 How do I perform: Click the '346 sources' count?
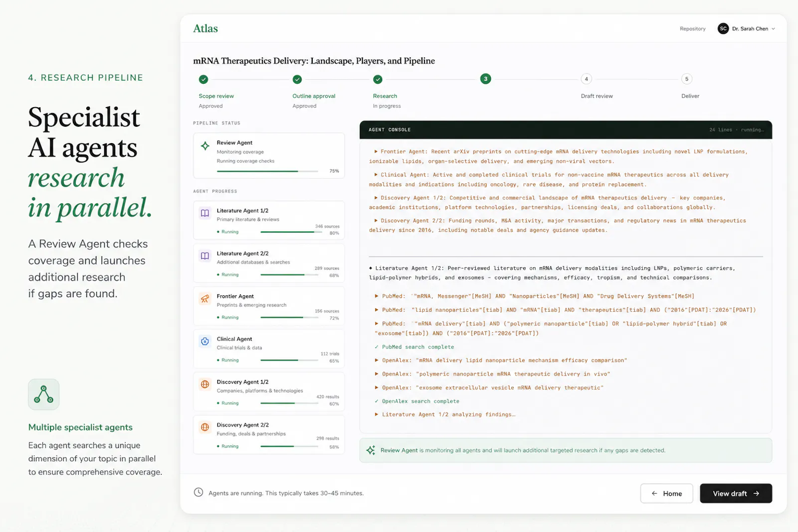click(x=327, y=226)
